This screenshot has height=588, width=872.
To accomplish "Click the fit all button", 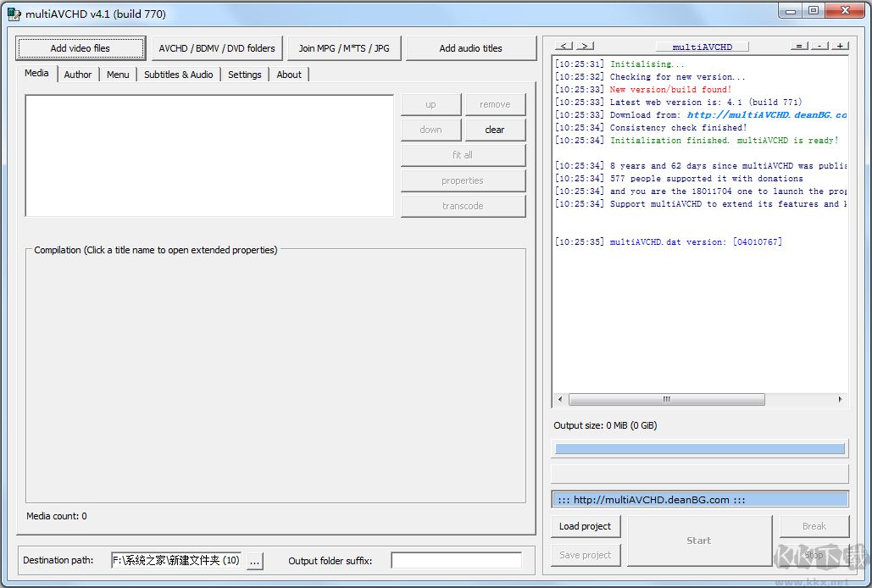I will pyautogui.click(x=463, y=155).
